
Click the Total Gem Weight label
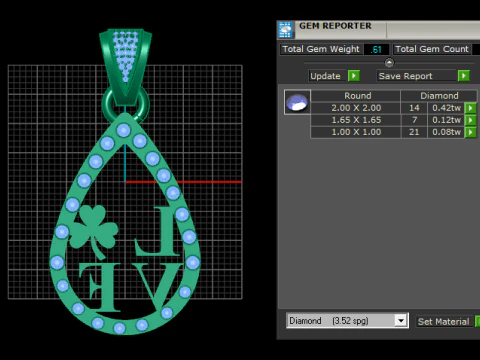[x=321, y=49]
